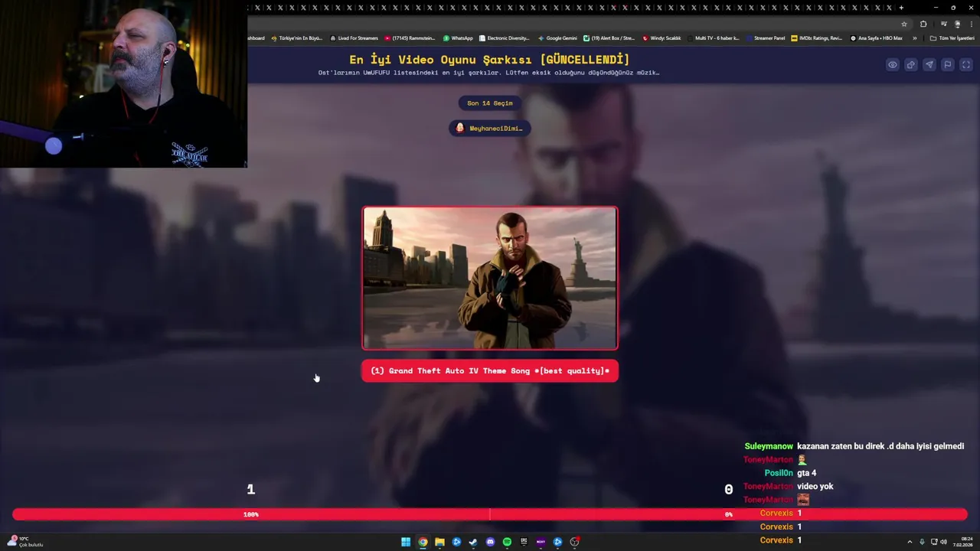Expand the hidden bookmarks overflow chevron
Viewport: 980px width, 551px height.
tap(914, 38)
